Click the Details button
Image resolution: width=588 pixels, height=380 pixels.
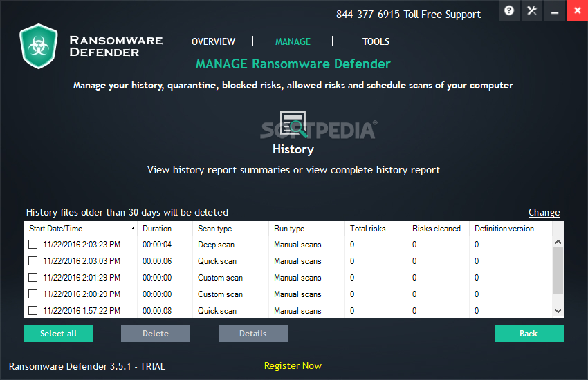tap(253, 333)
